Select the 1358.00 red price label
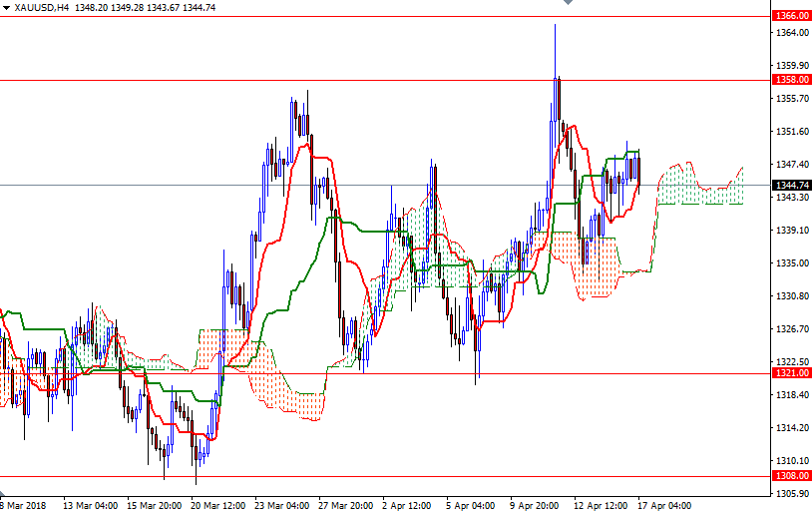This screenshot has height=513, width=812. click(791, 80)
